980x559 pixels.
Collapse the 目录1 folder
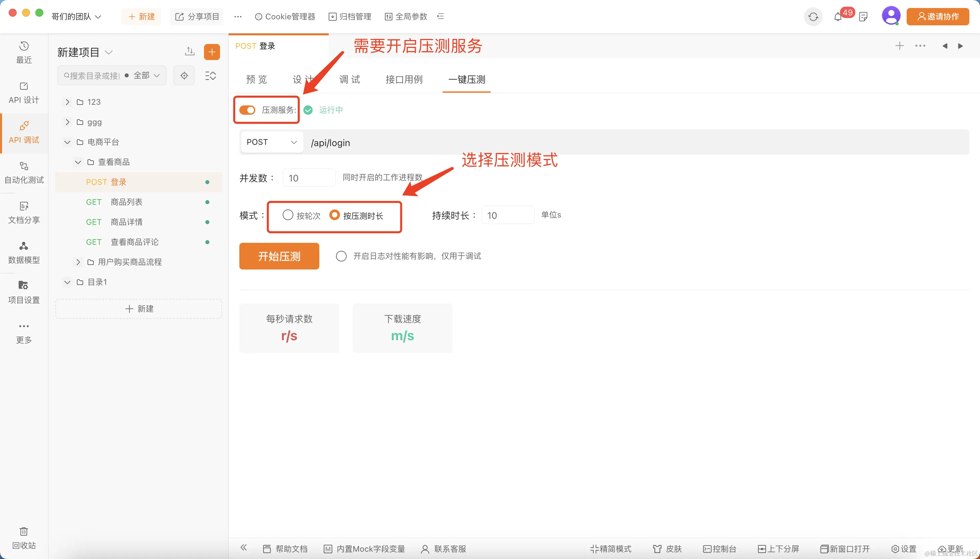pyautogui.click(x=68, y=282)
